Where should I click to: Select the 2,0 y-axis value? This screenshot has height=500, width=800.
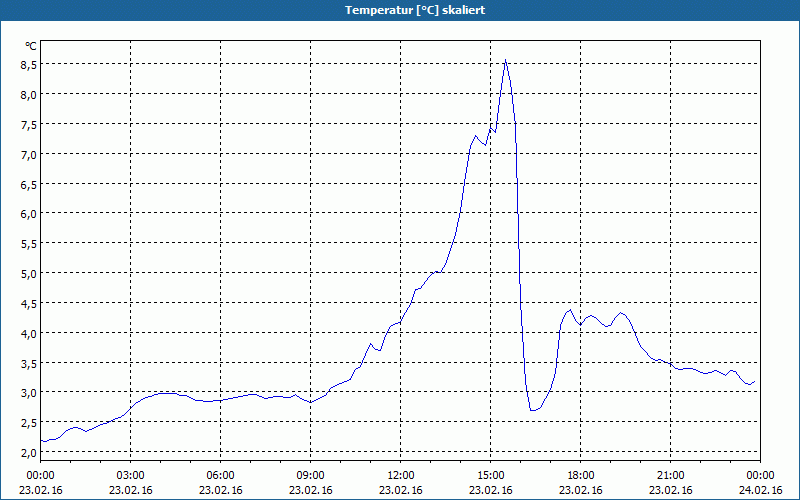28,453
